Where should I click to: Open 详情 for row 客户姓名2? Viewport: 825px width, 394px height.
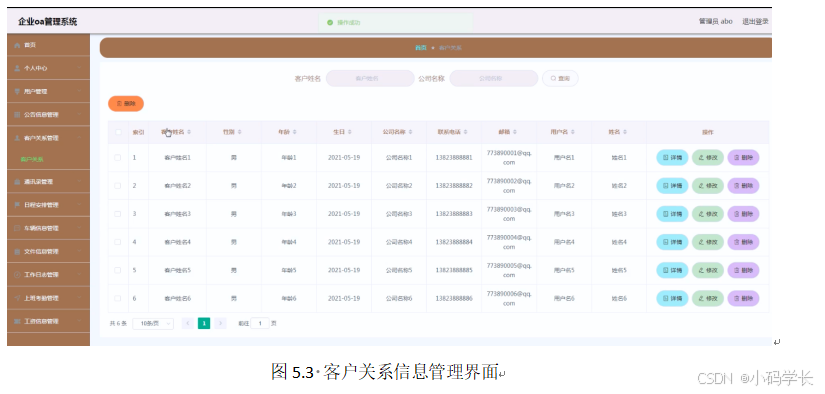672,186
